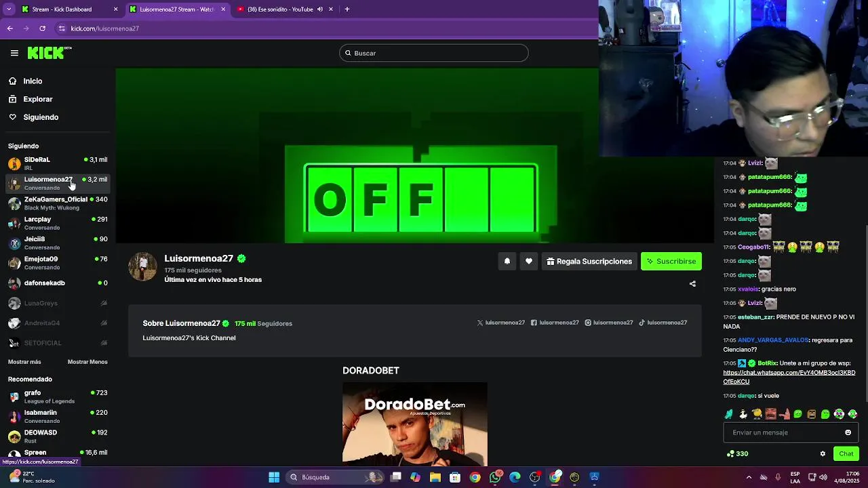The width and height of the screenshot is (868, 488).
Task: Open Jeicii8 channel in sidebar
Action: point(58,243)
